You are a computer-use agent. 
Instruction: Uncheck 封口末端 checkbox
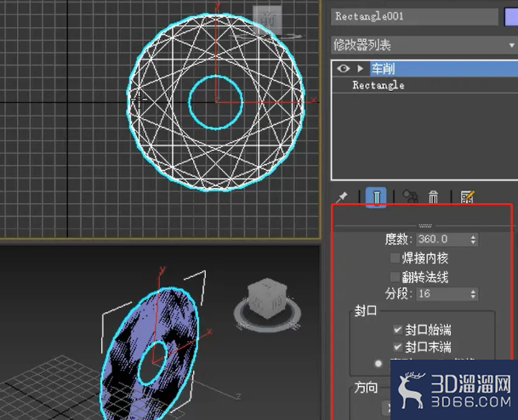(397, 347)
